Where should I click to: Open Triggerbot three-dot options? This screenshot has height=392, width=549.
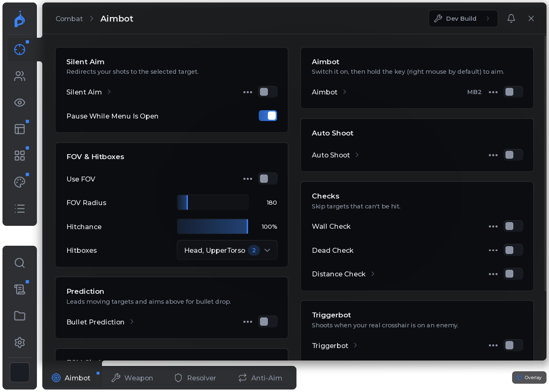click(493, 345)
